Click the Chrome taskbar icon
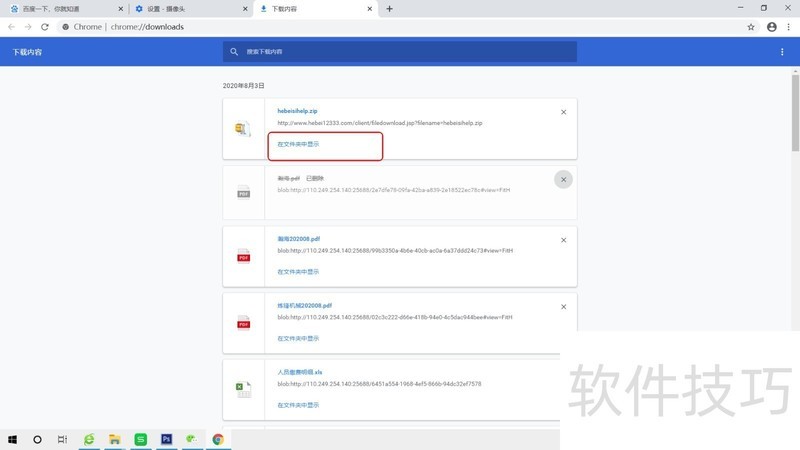This screenshot has width=800, height=450. [218, 439]
